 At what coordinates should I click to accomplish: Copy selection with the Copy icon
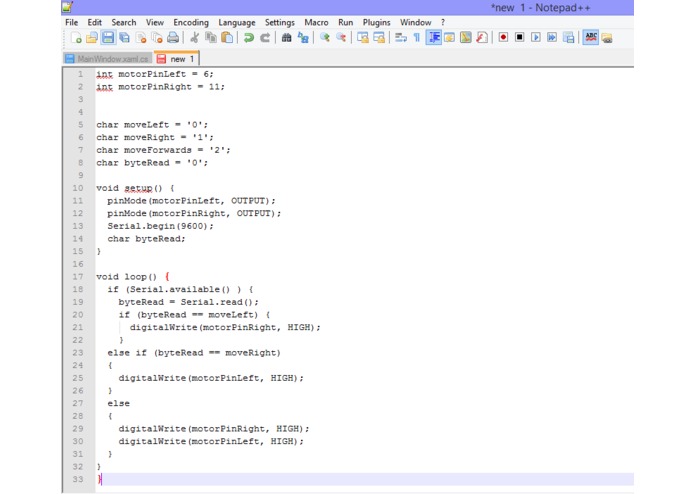(x=211, y=38)
